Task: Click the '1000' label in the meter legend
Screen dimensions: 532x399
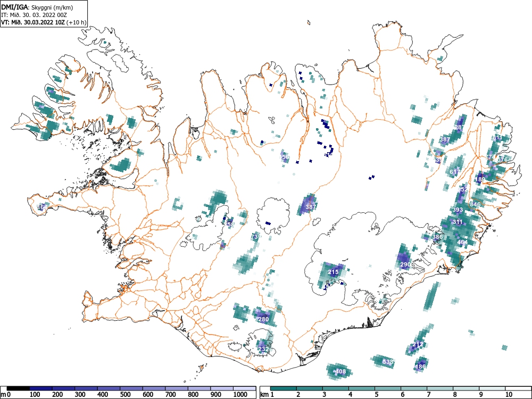Action: [x=240, y=394]
